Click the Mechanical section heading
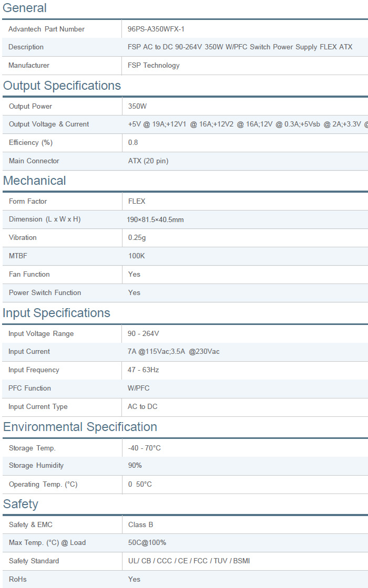368x588 pixels. (35, 181)
